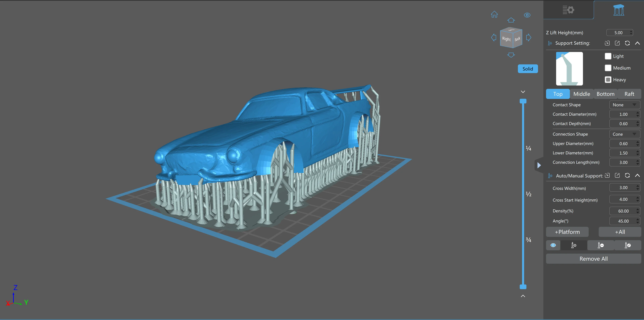Open the Connection Shape dropdown

click(x=624, y=134)
